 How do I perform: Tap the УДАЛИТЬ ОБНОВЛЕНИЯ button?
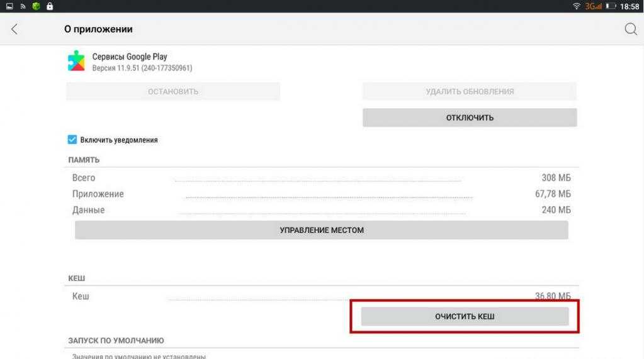[469, 92]
